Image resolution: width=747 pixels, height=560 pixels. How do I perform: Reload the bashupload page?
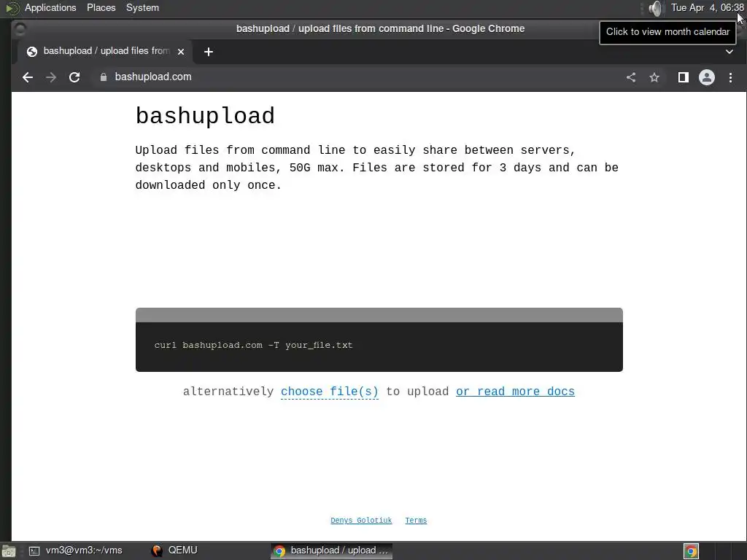(74, 77)
